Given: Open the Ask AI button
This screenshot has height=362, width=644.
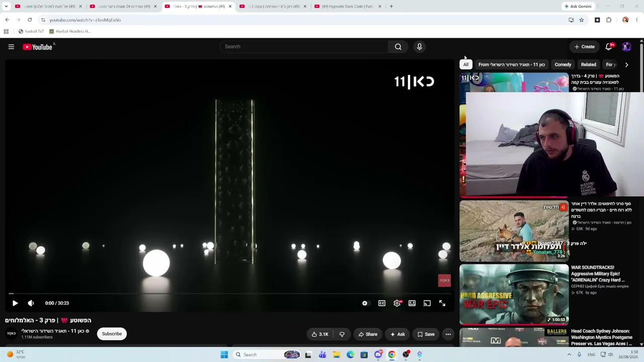Looking at the screenshot, I should coord(397,334).
